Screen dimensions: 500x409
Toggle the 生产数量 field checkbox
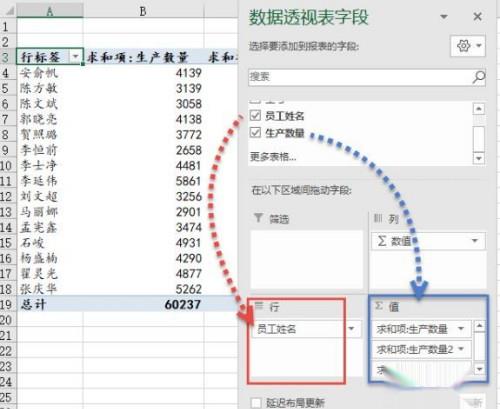(x=255, y=132)
